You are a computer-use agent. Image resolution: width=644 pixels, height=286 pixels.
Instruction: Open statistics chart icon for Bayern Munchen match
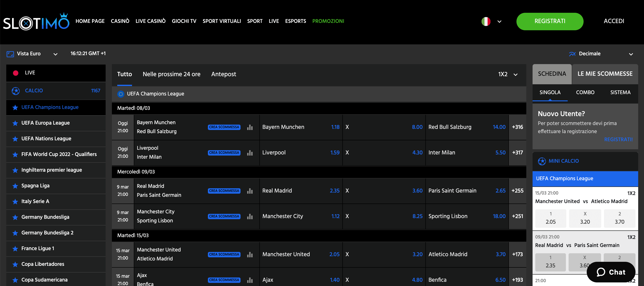[250, 127]
